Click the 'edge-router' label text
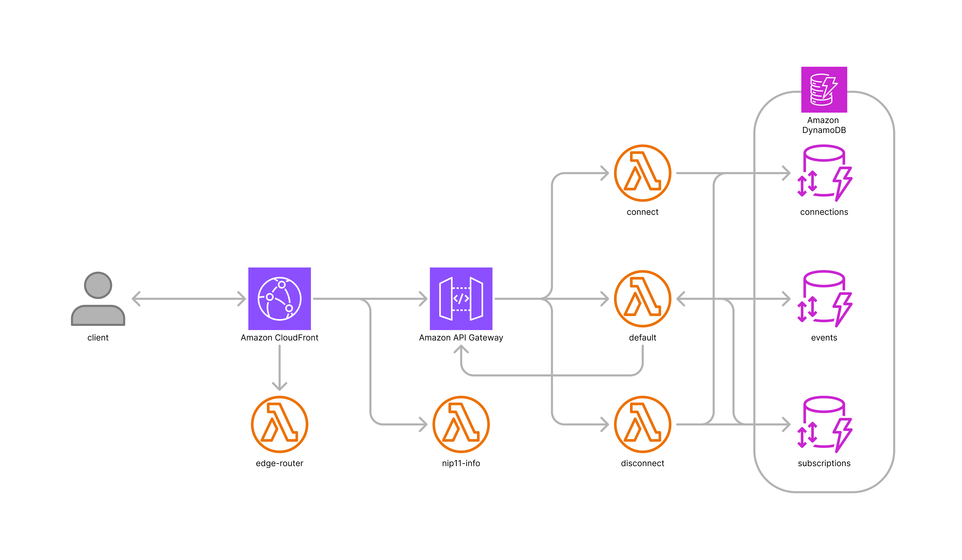The width and height of the screenshot is (962, 560). [279, 463]
